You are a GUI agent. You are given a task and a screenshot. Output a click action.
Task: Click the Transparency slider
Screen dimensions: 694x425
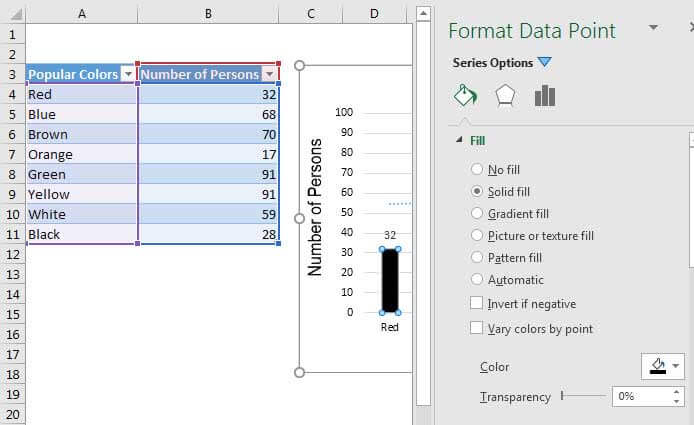pos(583,395)
